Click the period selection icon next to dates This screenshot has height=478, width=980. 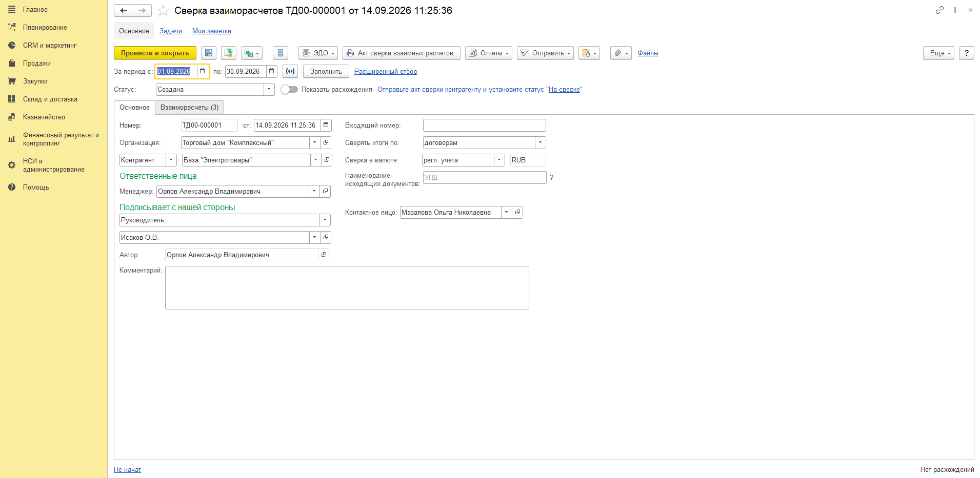pyautogui.click(x=290, y=71)
